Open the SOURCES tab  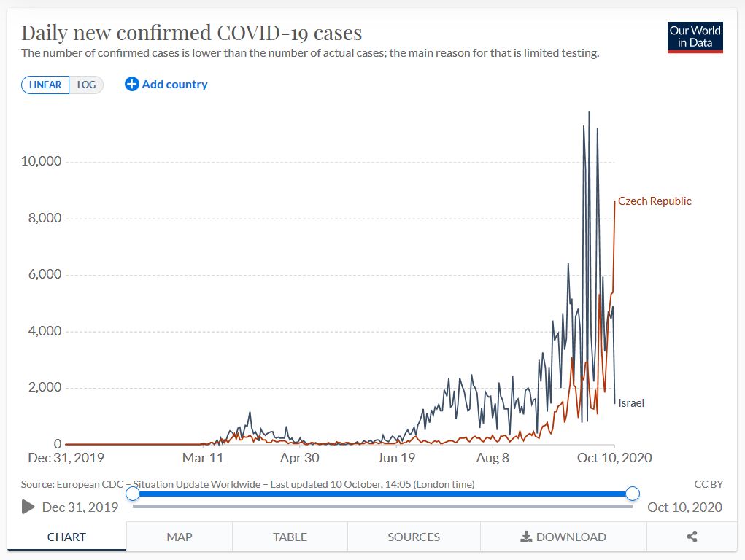tap(414, 537)
